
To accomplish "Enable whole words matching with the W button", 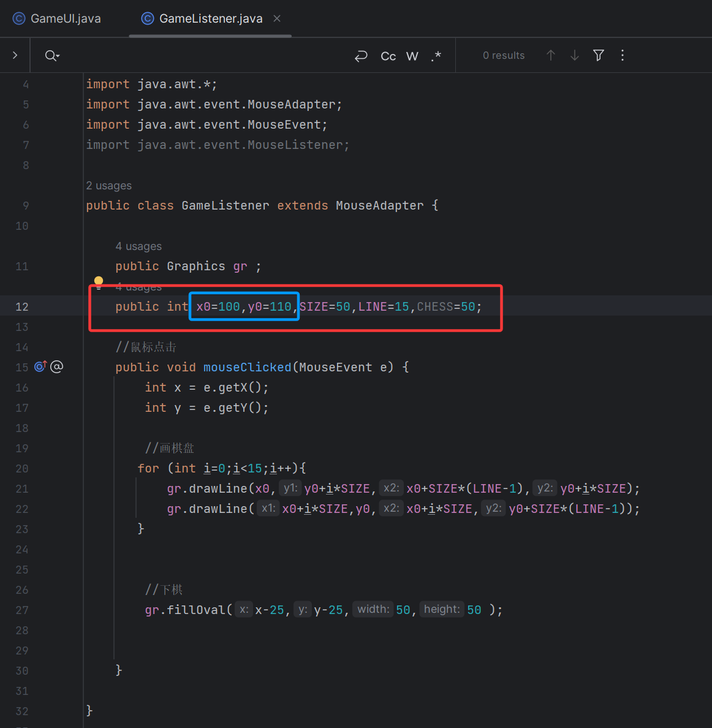I will [412, 55].
